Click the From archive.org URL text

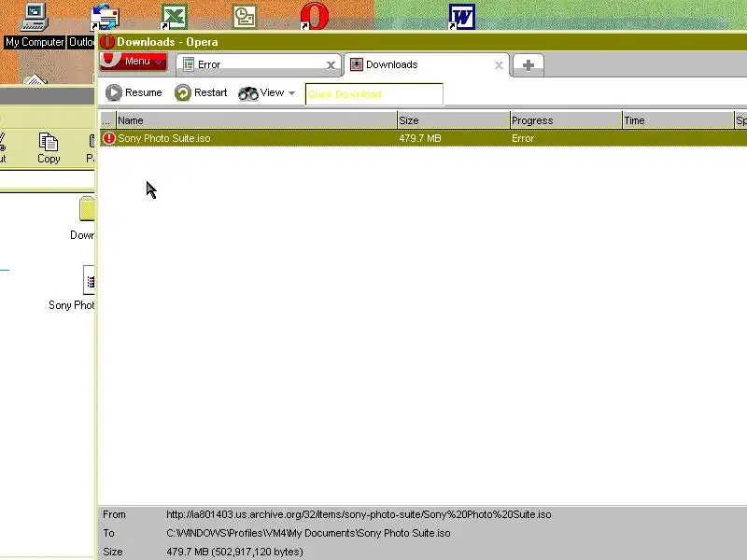pos(359,514)
